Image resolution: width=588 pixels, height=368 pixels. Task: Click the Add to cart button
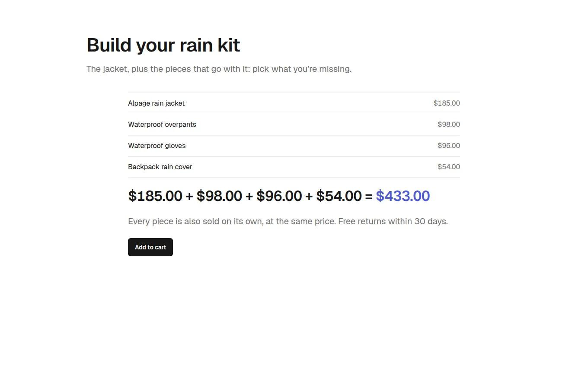point(150,247)
